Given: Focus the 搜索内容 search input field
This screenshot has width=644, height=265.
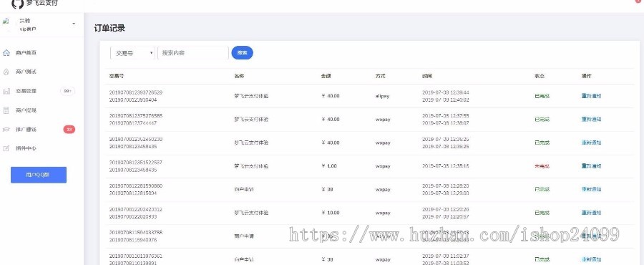Looking at the screenshot, I should point(193,53).
